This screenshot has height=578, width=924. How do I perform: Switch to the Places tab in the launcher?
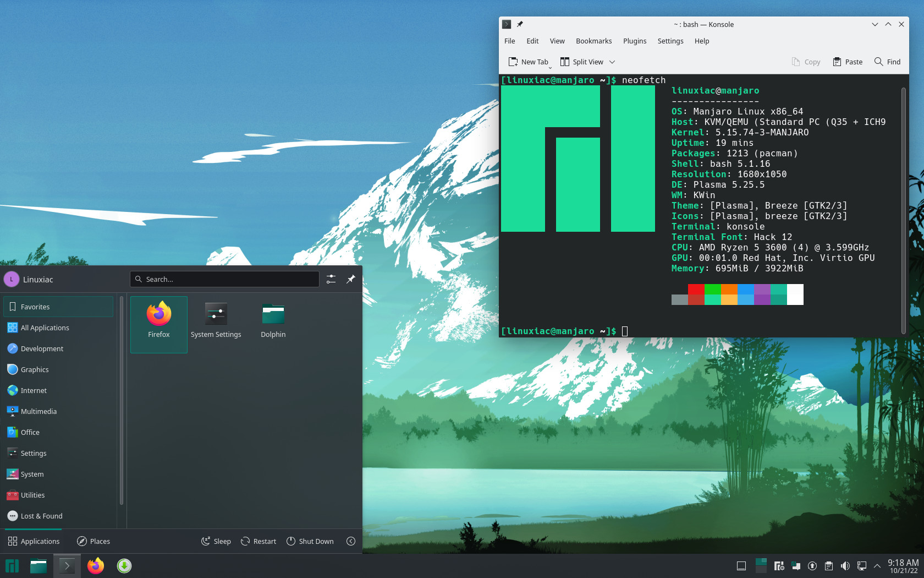tap(93, 541)
